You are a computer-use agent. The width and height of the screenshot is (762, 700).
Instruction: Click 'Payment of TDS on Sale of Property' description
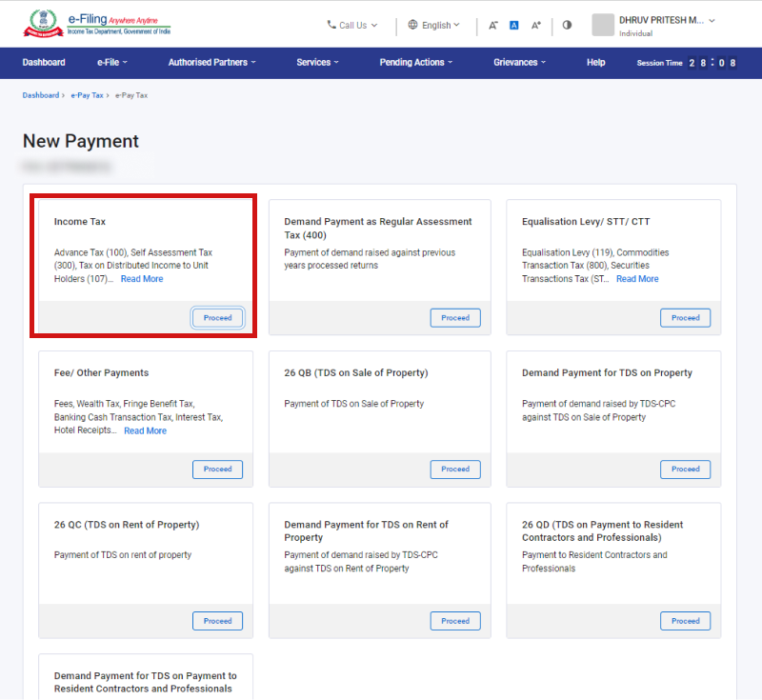[x=353, y=404]
